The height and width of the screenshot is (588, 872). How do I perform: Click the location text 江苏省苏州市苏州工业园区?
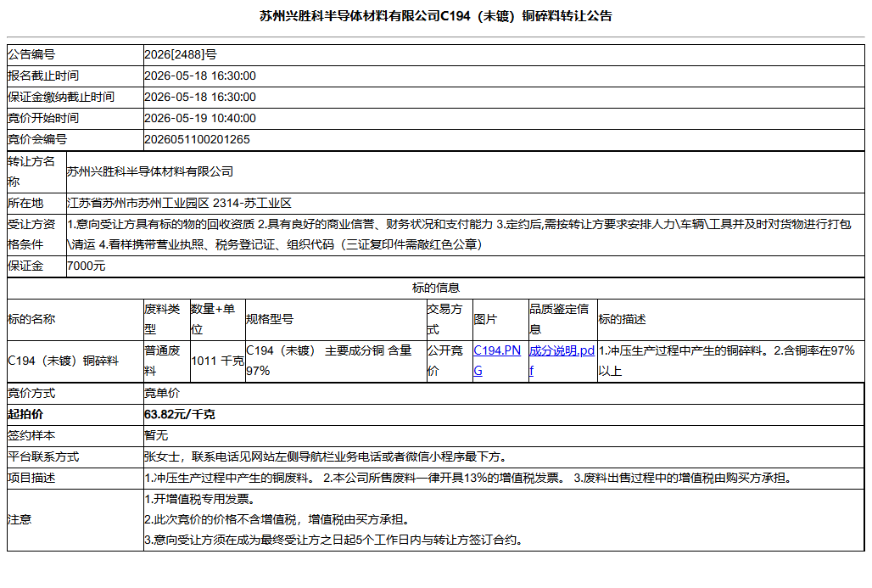pos(138,204)
